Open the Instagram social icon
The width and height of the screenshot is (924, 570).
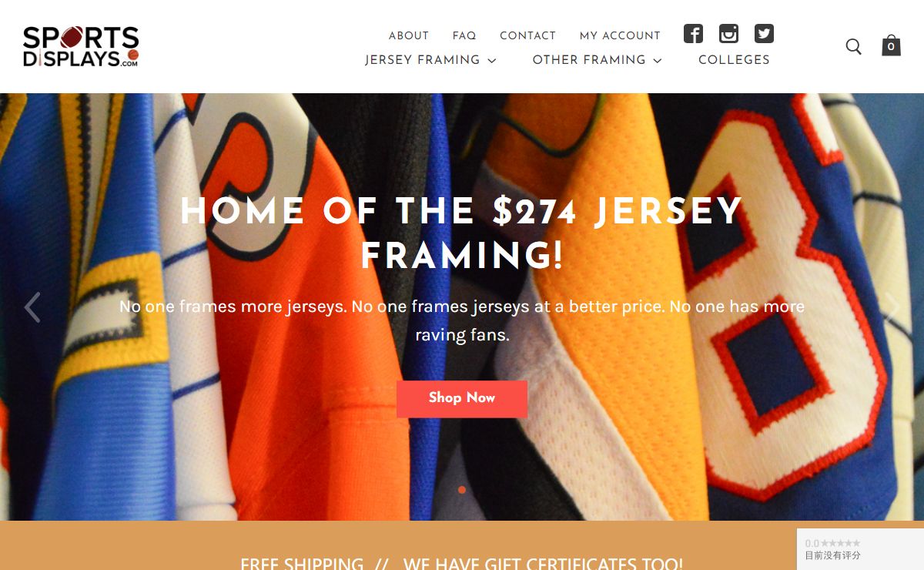pos(728,34)
